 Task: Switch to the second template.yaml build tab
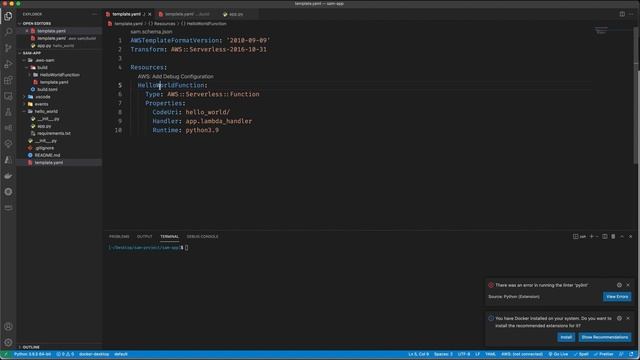click(186, 14)
